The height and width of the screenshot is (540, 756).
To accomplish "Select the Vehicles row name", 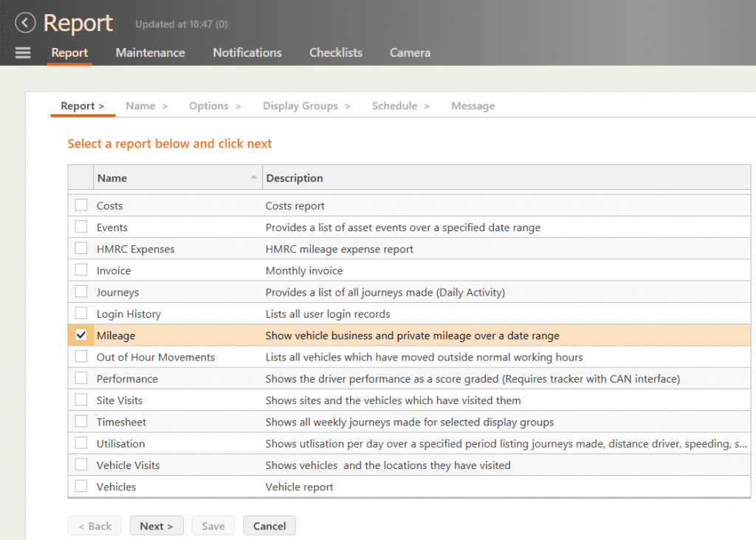I will click(x=116, y=487).
